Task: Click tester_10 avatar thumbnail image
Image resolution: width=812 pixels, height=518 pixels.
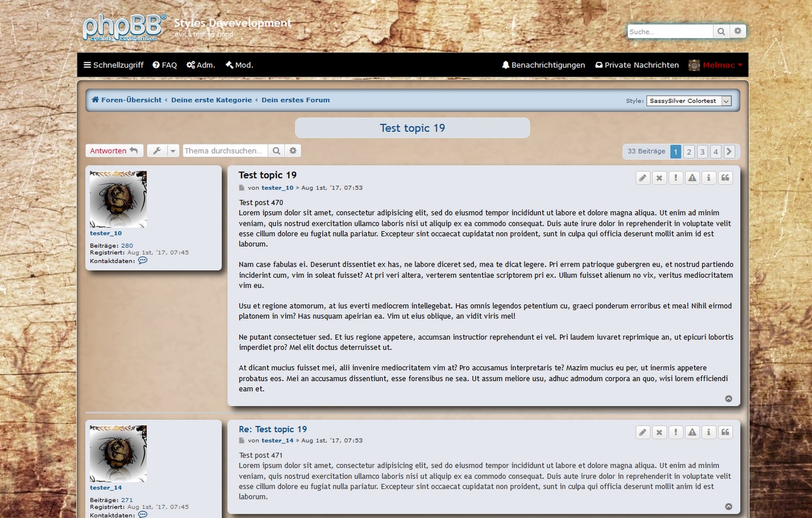Action: tap(118, 199)
